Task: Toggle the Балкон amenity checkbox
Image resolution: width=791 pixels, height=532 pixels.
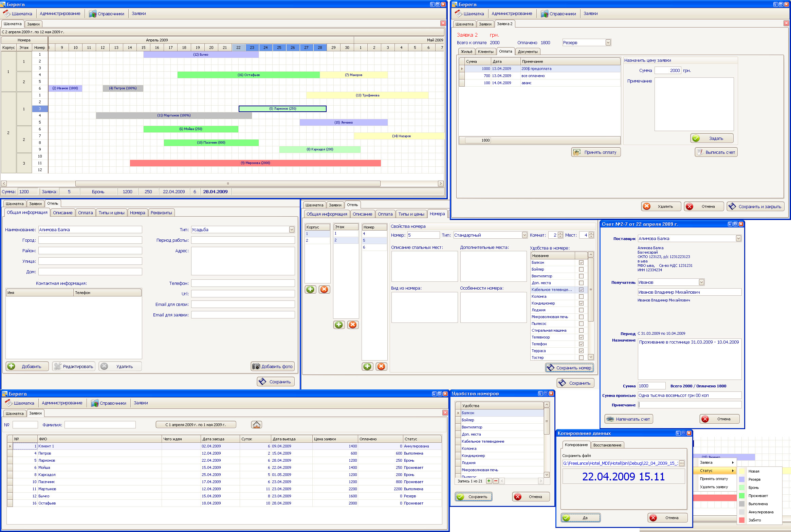Action: point(581,262)
